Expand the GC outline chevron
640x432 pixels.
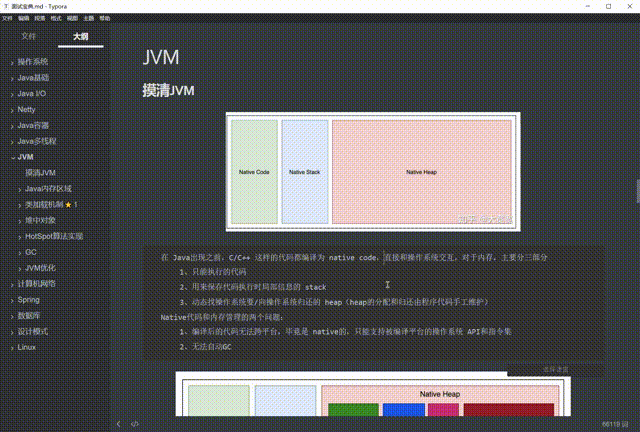tap(20, 253)
